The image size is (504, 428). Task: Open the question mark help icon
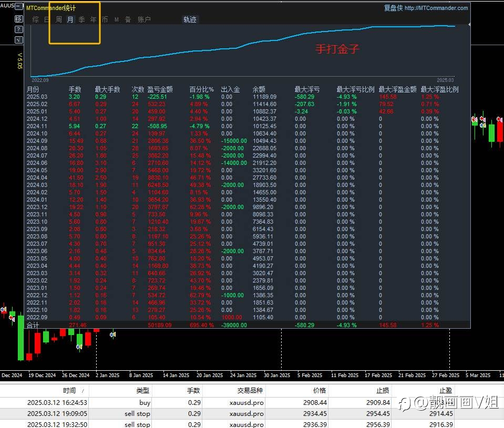(x=19, y=29)
